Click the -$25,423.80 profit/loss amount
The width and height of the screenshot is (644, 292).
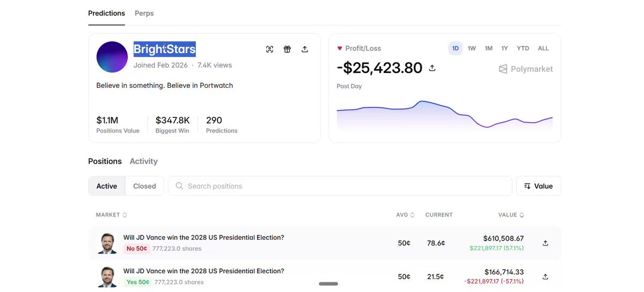pos(379,68)
